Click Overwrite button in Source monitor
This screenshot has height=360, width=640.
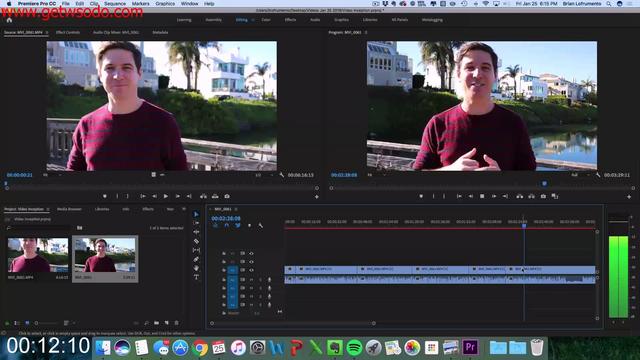[215, 196]
